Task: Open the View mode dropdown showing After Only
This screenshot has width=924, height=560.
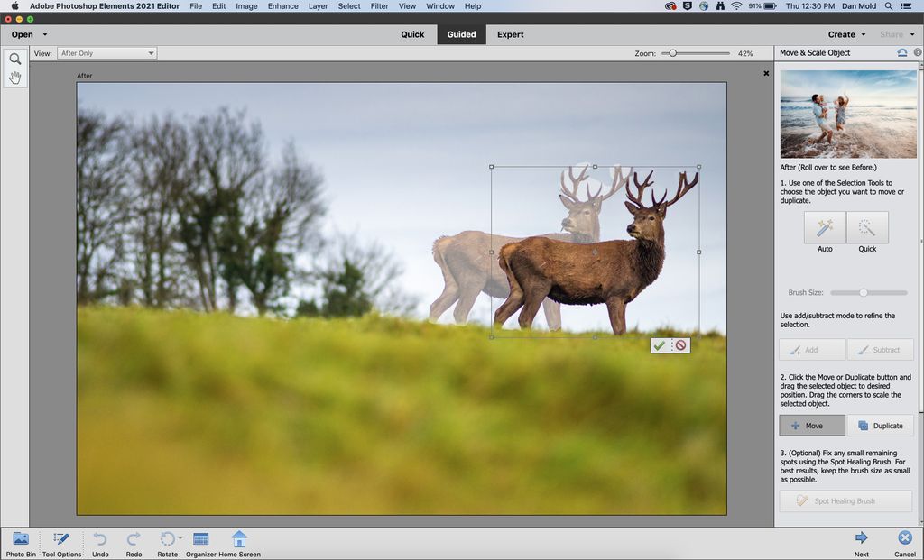Action: tap(106, 52)
